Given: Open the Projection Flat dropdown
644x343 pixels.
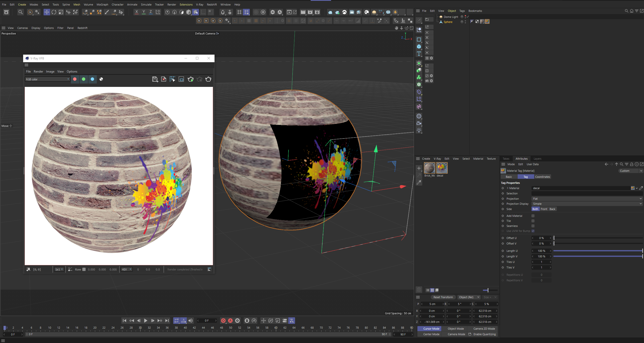Looking at the screenshot, I should [x=587, y=199].
